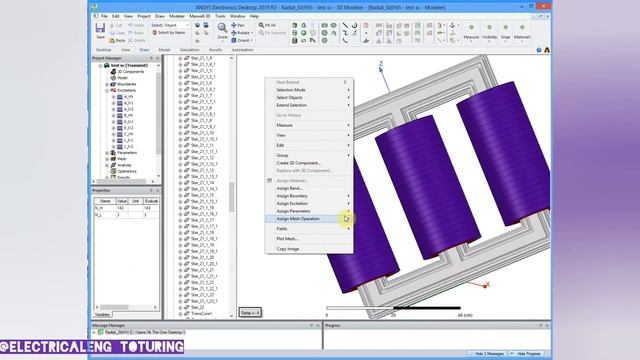Click the Paste clipboard icon
Screen dimensions: 640x360
click(x=112, y=40)
